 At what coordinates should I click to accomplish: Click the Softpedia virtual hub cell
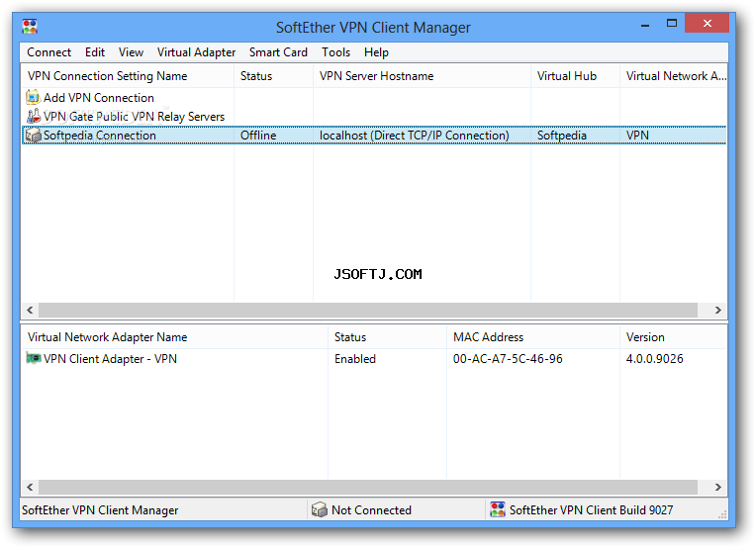pyautogui.click(x=562, y=136)
